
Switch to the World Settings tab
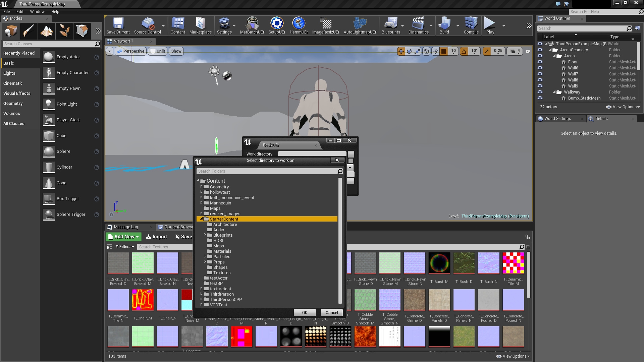[557, 119]
